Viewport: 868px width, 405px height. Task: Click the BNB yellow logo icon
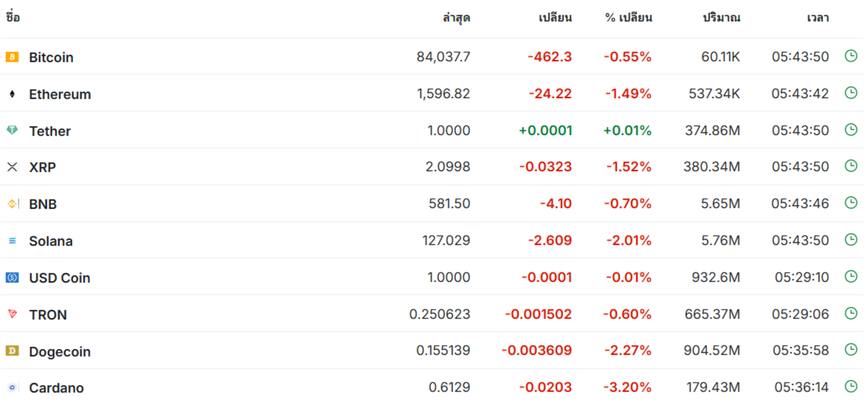[x=12, y=204]
